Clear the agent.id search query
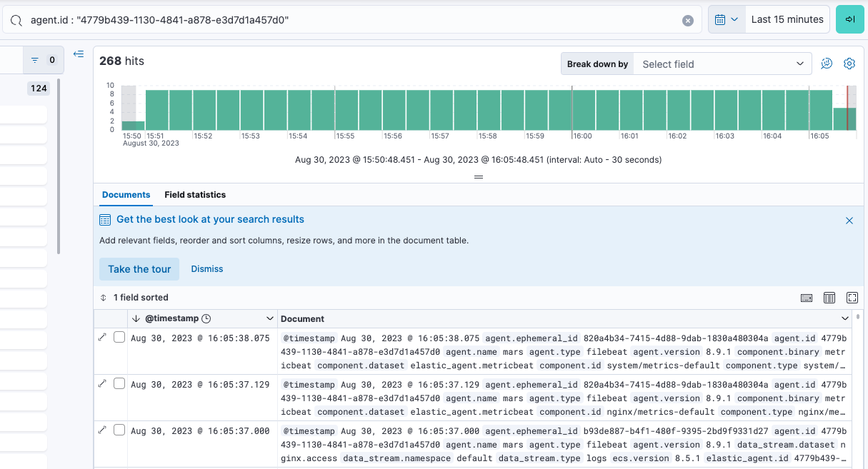 [688, 19]
